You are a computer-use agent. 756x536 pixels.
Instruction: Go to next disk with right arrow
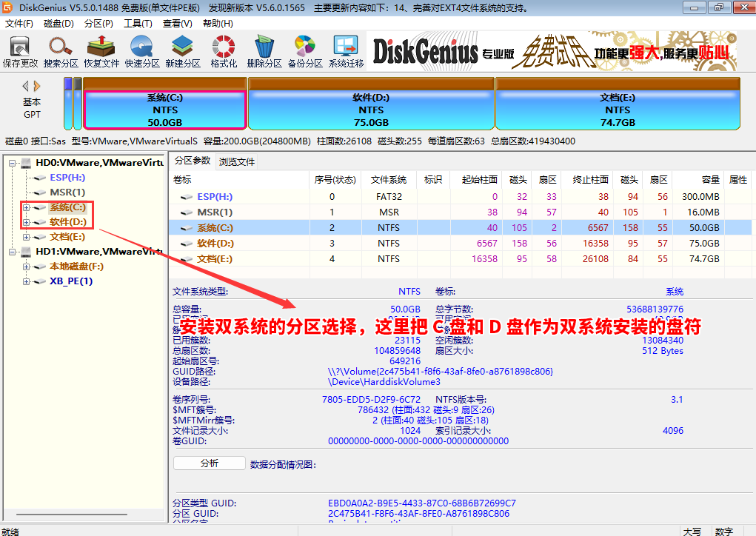[37, 86]
